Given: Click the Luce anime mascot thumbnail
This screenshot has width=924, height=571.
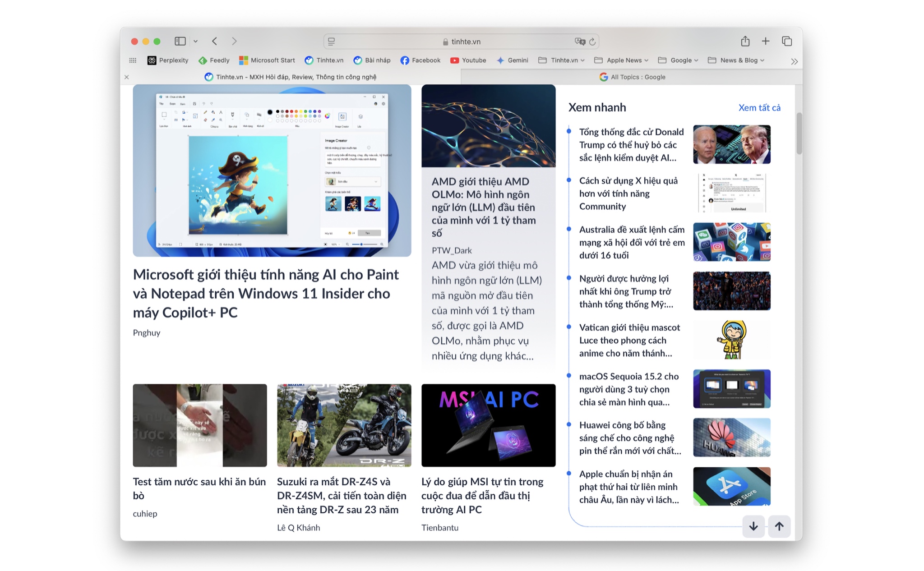Looking at the screenshot, I should pyautogui.click(x=732, y=340).
